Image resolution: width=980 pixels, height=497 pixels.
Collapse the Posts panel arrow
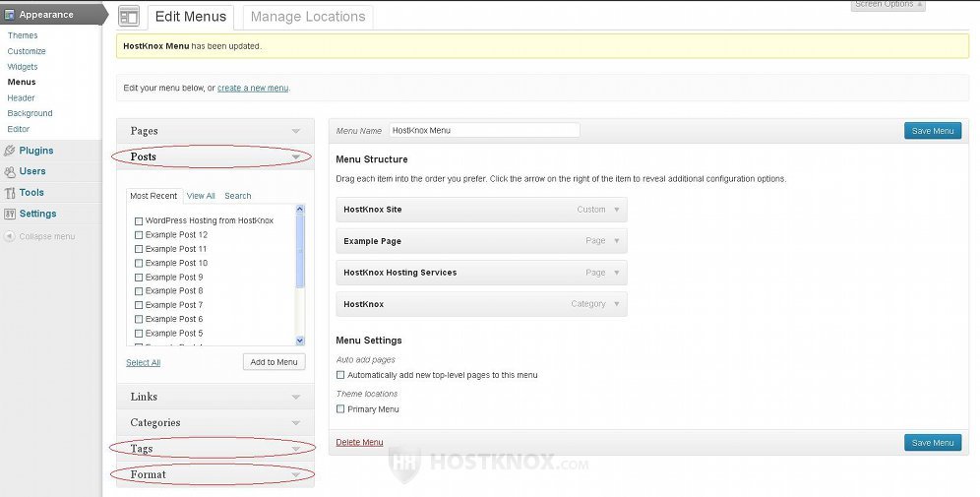coord(295,156)
